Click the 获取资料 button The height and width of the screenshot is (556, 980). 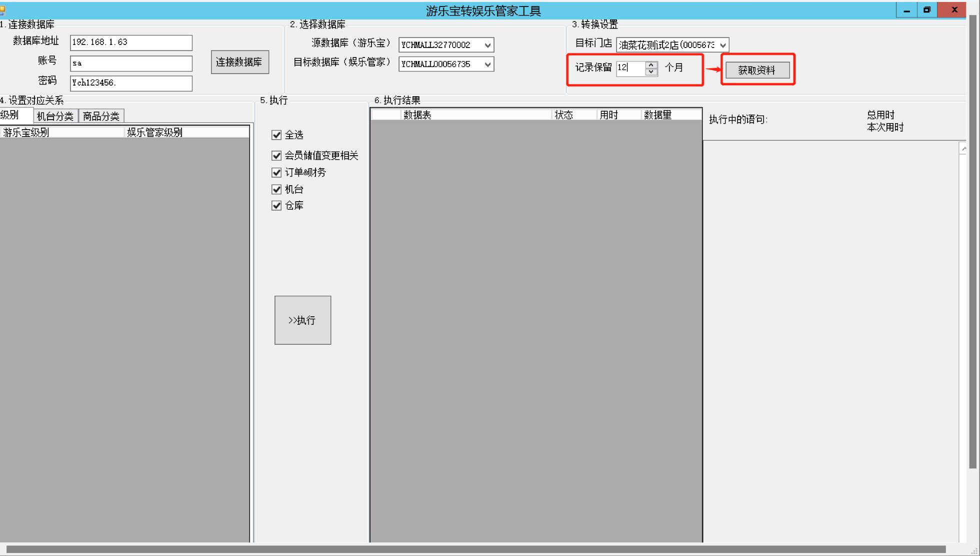[756, 70]
